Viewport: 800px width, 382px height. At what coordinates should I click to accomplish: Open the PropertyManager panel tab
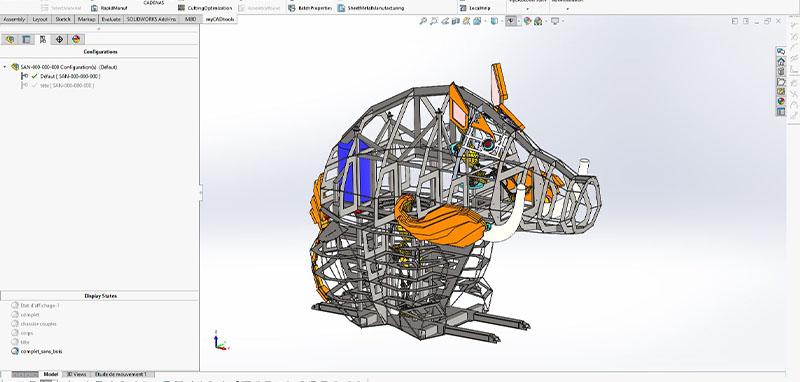(27, 39)
